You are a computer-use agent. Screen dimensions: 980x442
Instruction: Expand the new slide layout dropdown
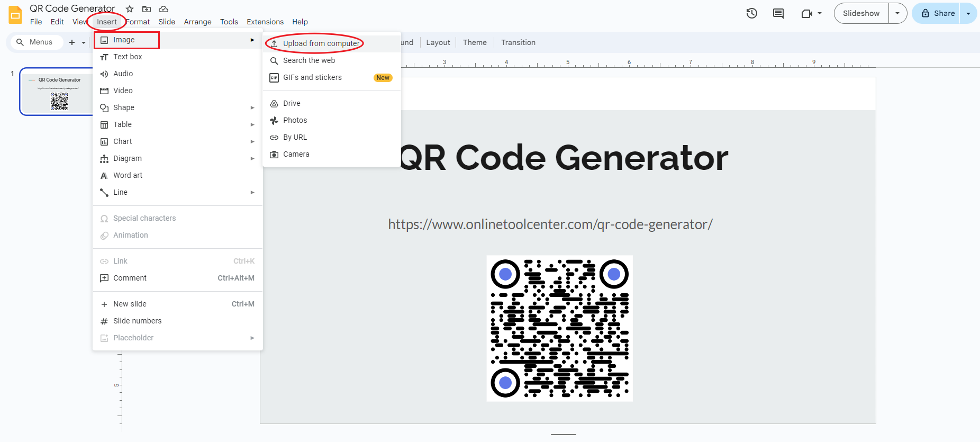point(84,42)
